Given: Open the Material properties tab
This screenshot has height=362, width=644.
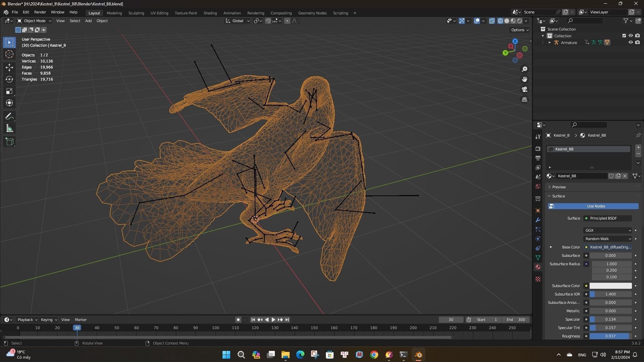Looking at the screenshot, I should point(538,267).
